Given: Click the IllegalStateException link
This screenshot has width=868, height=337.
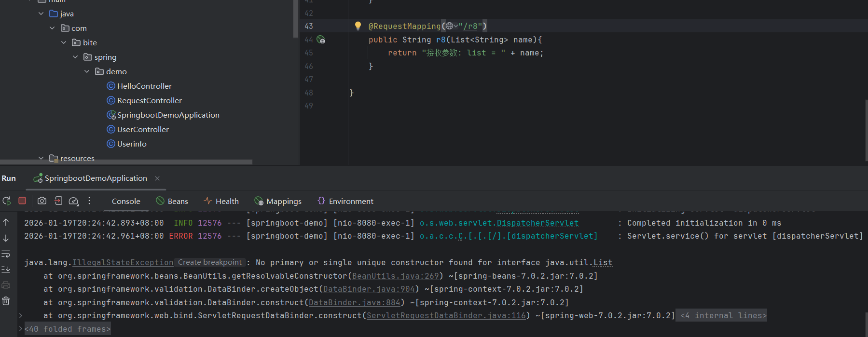Looking at the screenshot, I should tap(123, 262).
